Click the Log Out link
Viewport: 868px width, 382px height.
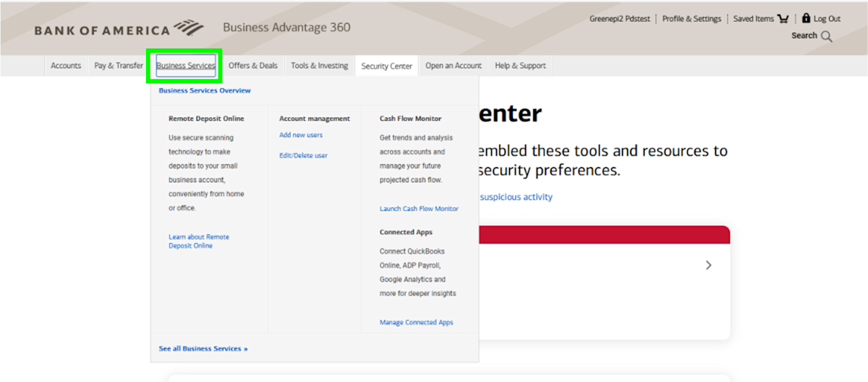[x=827, y=19]
